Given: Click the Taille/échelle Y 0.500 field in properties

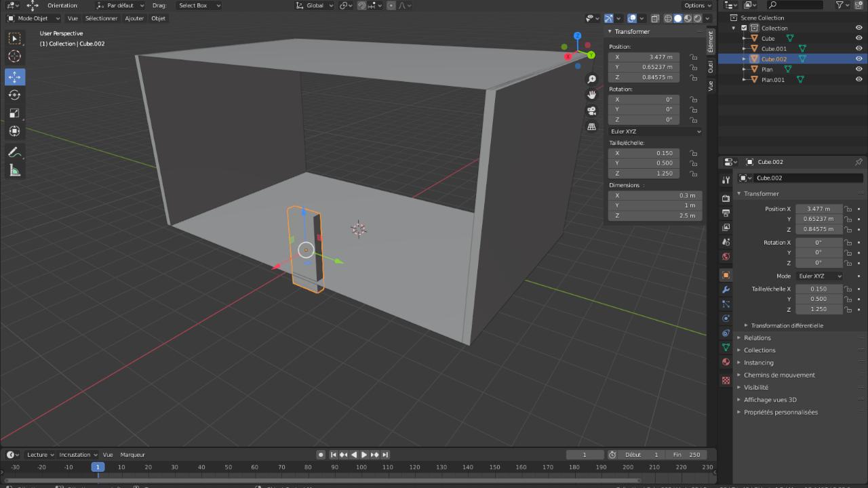Looking at the screenshot, I should click(818, 299).
